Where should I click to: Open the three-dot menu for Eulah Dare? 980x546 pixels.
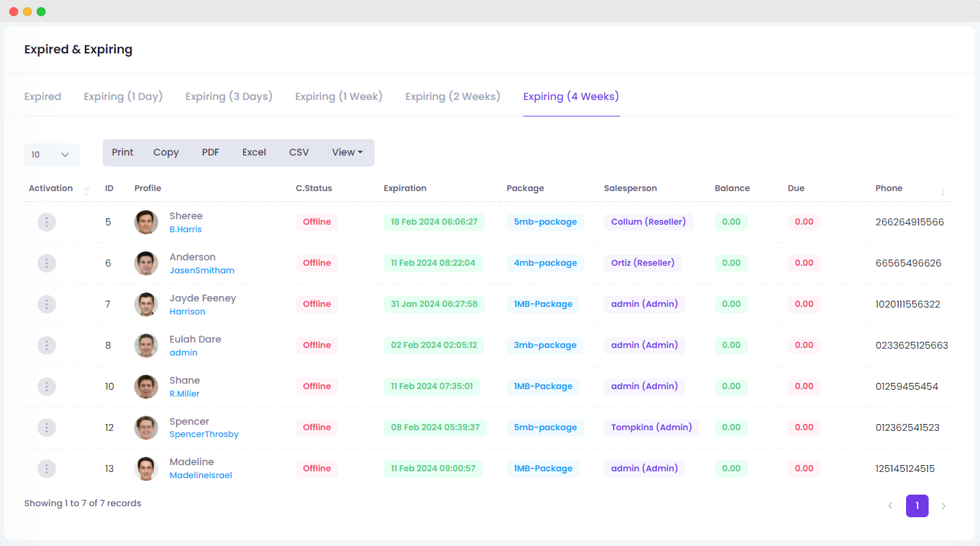47,345
